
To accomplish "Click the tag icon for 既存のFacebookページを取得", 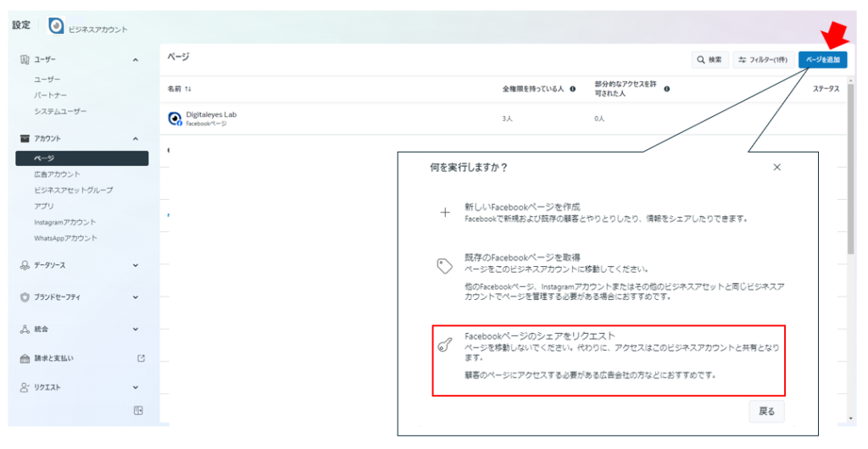I will (x=444, y=266).
